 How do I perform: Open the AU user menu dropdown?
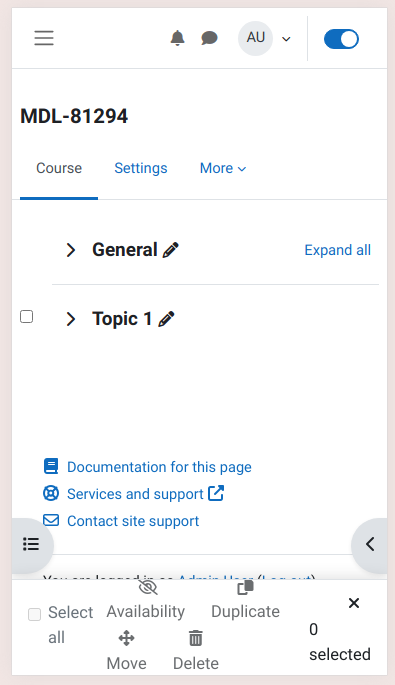(265, 39)
